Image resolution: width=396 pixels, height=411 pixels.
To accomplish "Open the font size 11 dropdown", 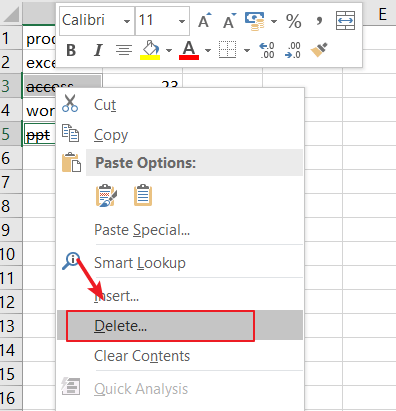I will [x=182, y=22].
